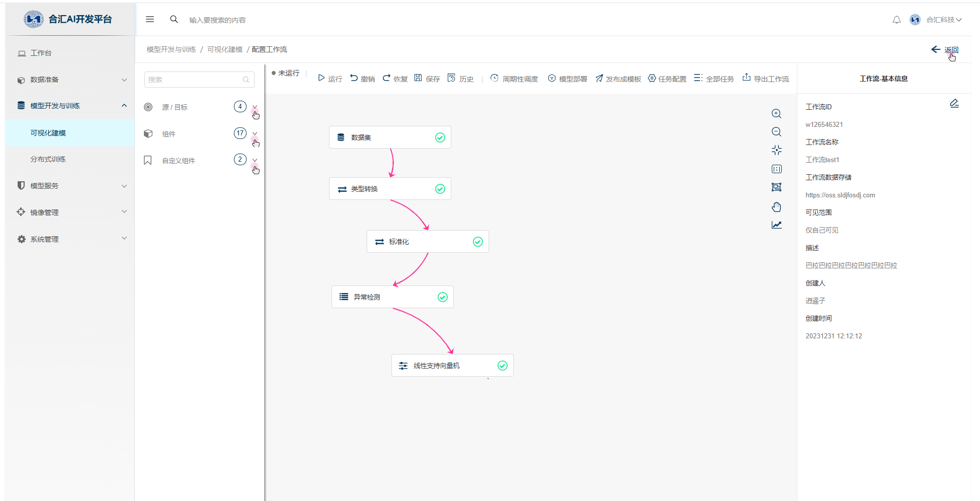
Task: Click green status check on 线性支持向量机 node
Action: pyautogui.click(x=502, y=366)
